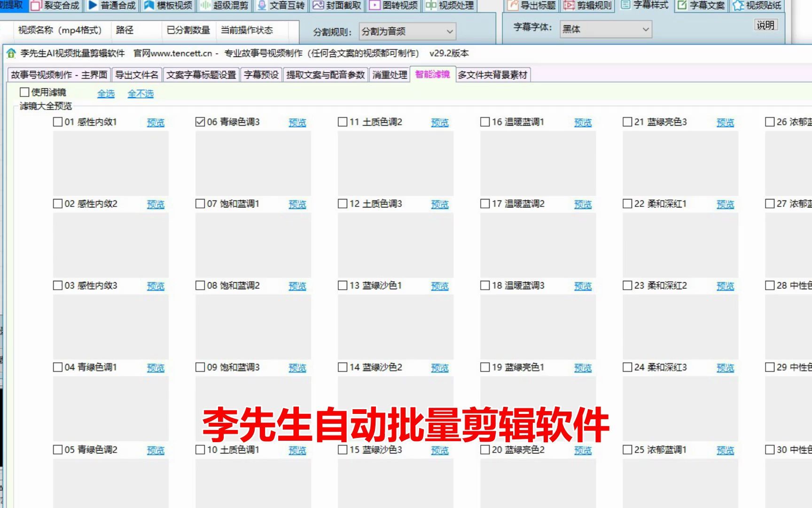812x508 pixels.
Task: Preview filter 09 饱和蓝调3
Action: 297,368
